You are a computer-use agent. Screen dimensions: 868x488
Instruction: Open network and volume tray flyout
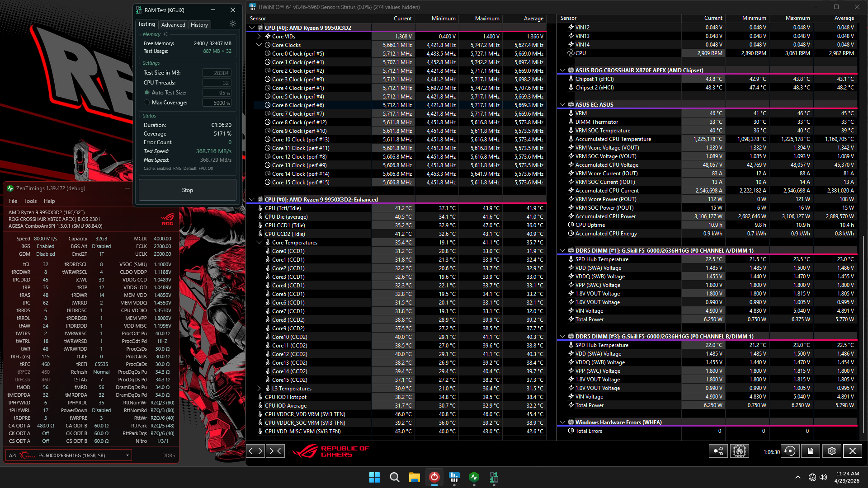click(818, 477)
